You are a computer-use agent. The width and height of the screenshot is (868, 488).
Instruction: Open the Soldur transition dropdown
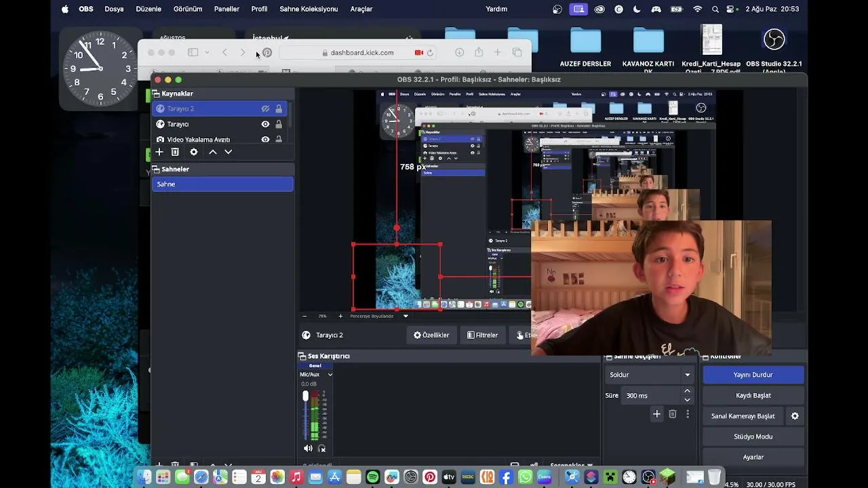(649, 374)
